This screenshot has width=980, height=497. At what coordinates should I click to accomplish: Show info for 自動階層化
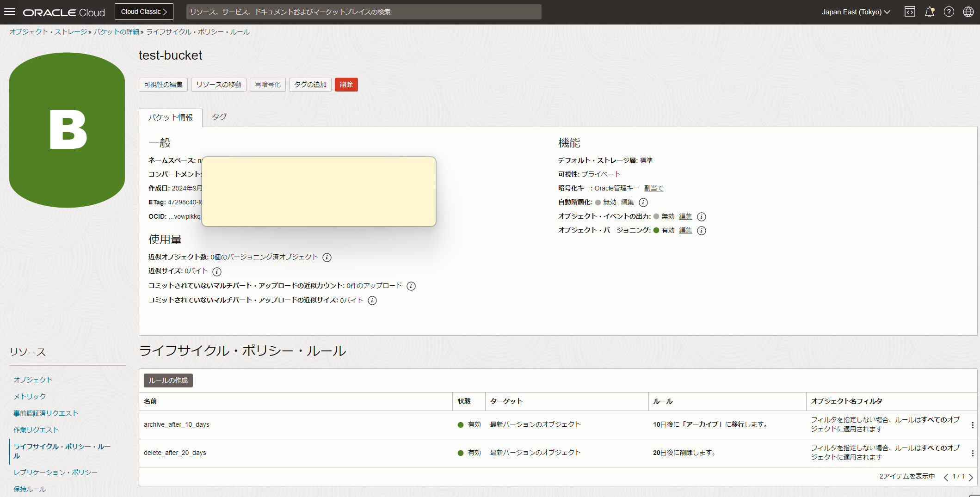pos(643,202)
